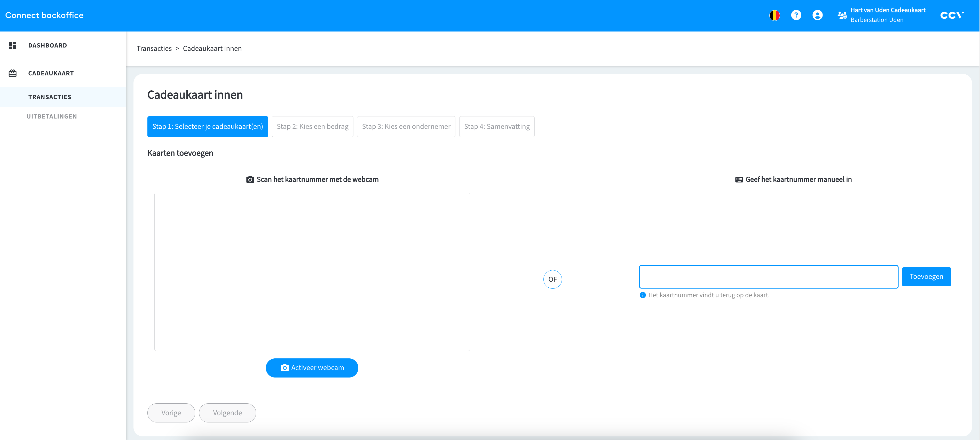
Task: Click the Volgende button
Action: pos(227,413)
